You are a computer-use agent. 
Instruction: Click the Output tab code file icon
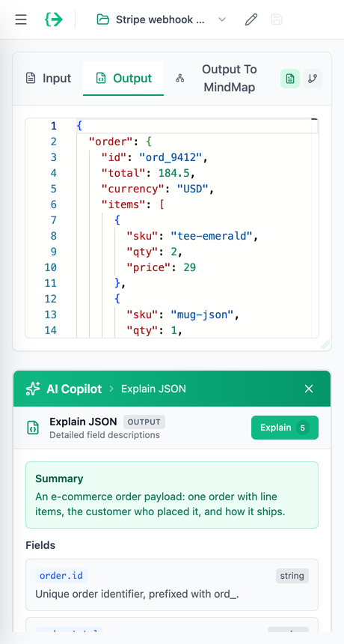click(x=100, y=79)
